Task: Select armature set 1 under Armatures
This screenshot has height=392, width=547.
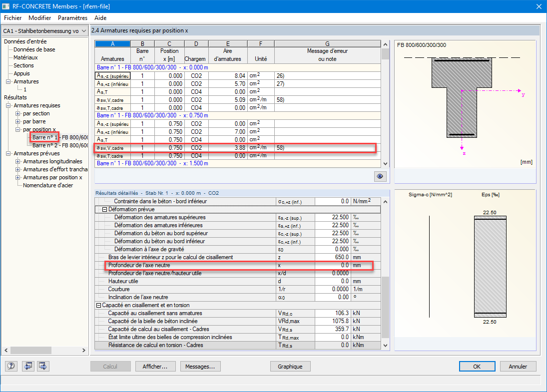Action: 25,89
